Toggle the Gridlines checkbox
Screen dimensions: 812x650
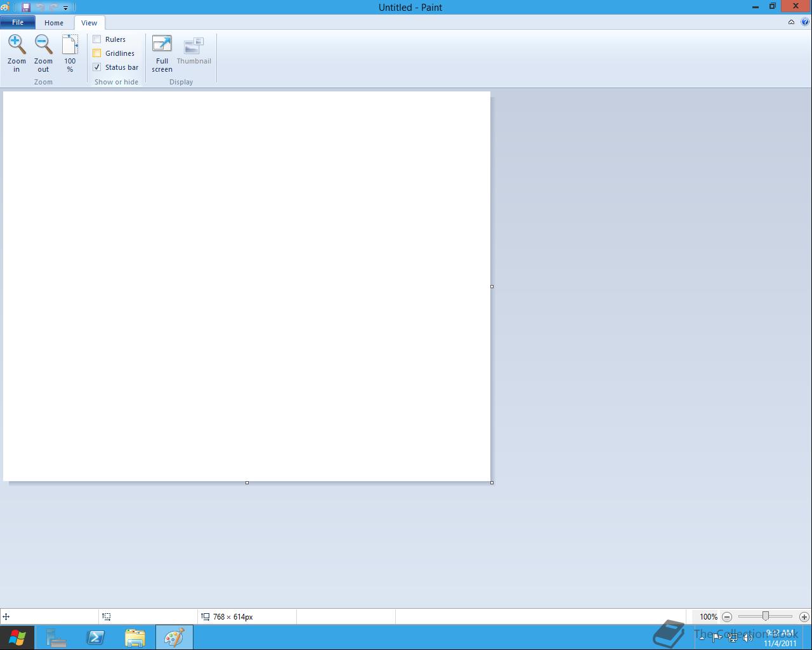(97, 53)
